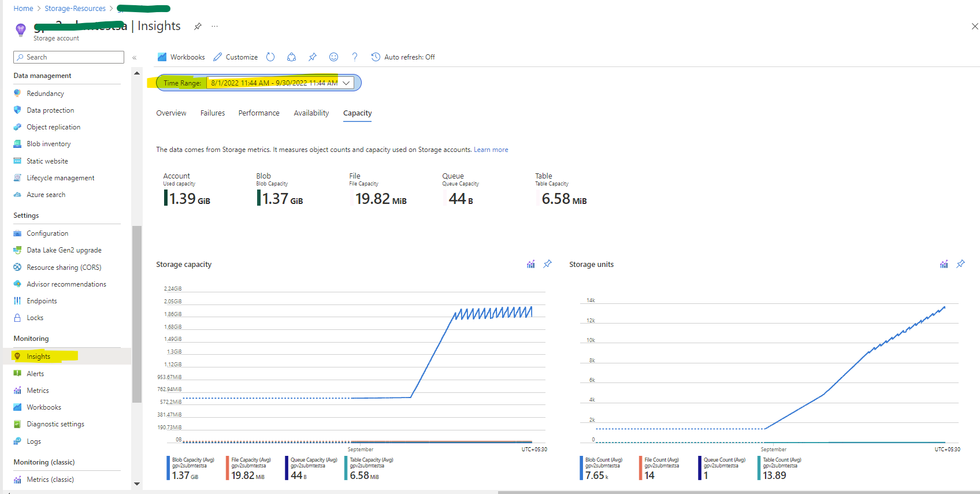Click the Table Capacity 6.58 MiB tile
Viewport: 980px width, 494px height.
point(561,189)
